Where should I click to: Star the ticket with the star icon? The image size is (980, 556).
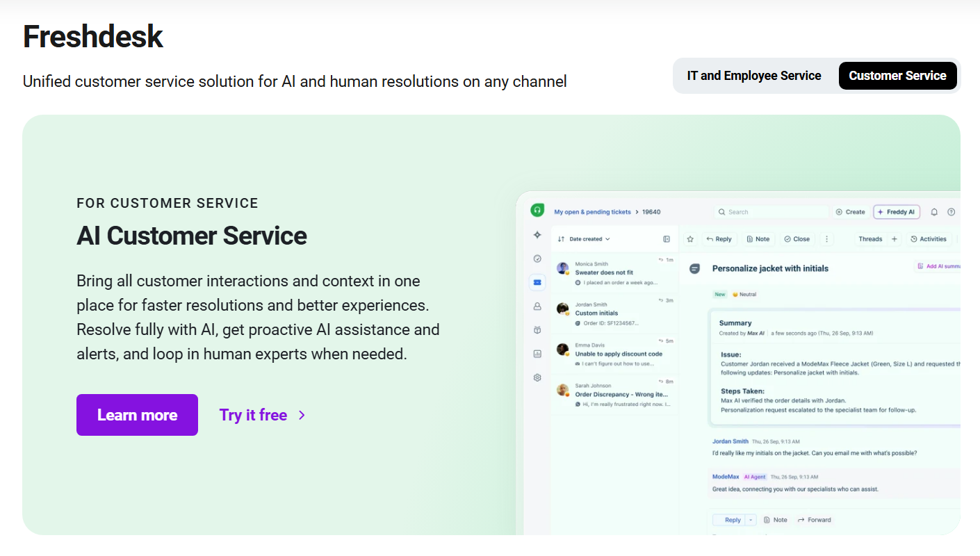690,239
